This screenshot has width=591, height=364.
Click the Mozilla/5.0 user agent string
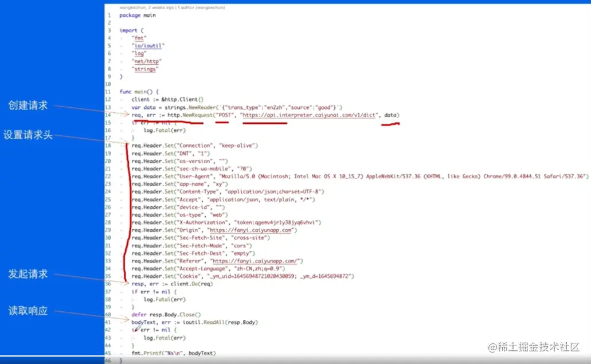pos(402,177)
